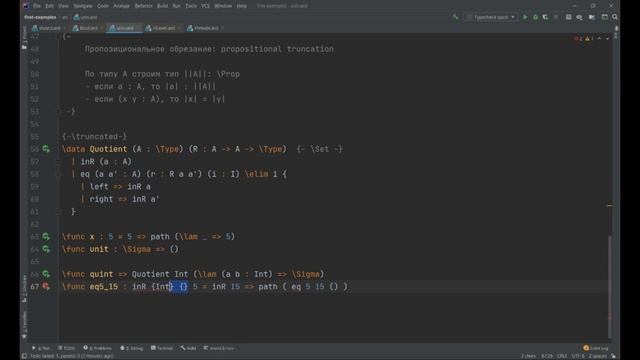The width and height of the screenshot is (640, 360).
Task: Open the Navigate menu
Action: click(x=83, y=6)
